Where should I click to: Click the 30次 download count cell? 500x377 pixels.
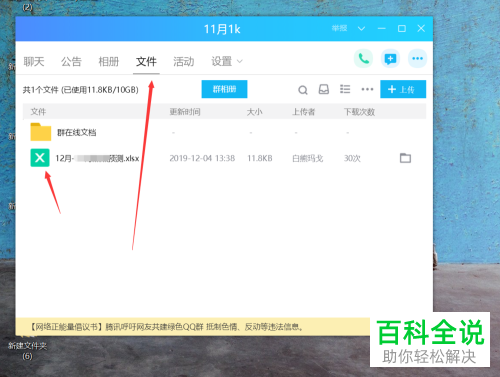pos(352,158)
